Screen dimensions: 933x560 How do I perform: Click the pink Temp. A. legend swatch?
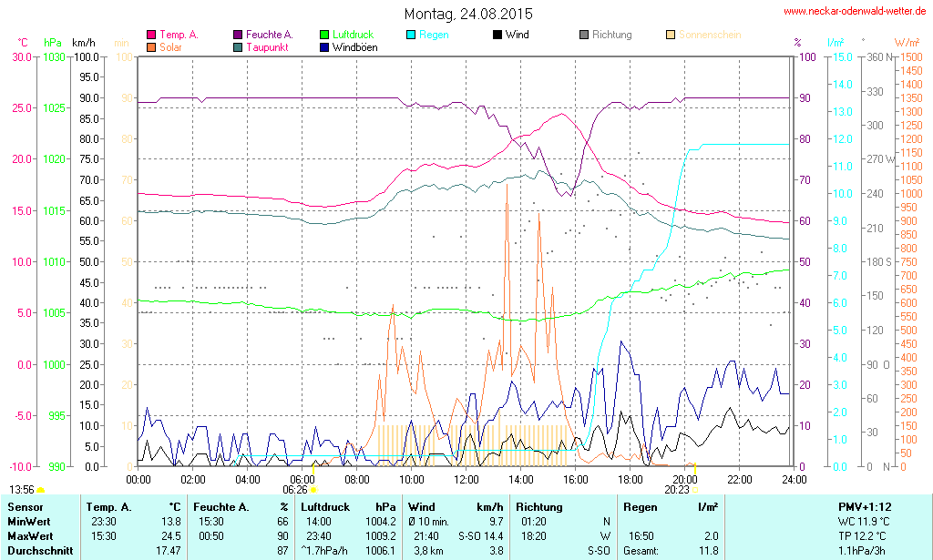(151, 35)
